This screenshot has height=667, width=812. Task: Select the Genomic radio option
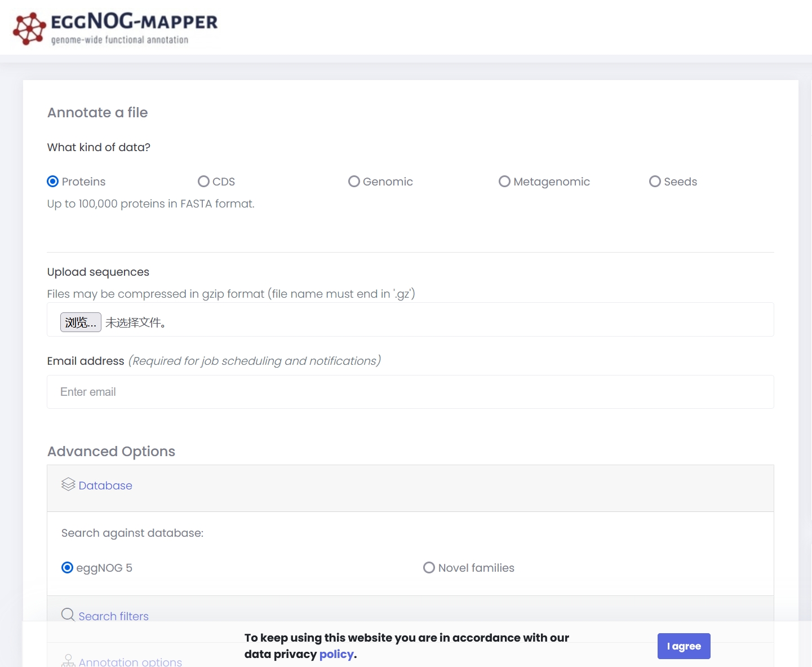[354, 182]
